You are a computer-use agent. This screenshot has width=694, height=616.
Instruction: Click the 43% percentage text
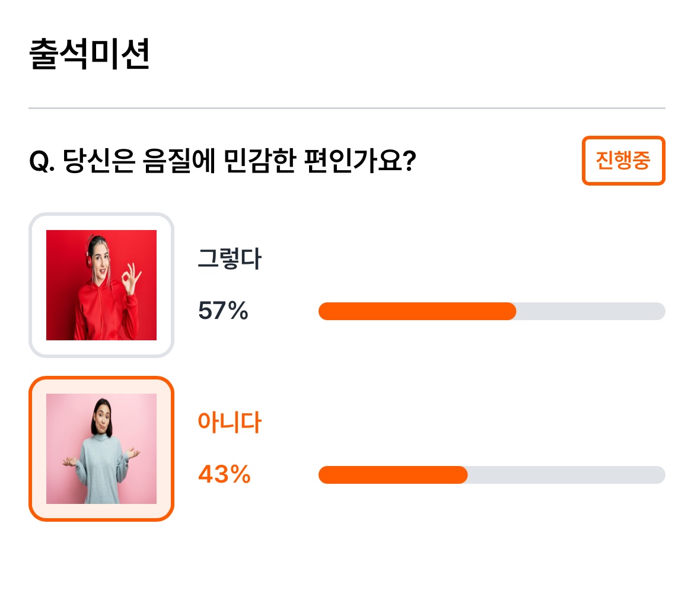(x=224, y=474)
